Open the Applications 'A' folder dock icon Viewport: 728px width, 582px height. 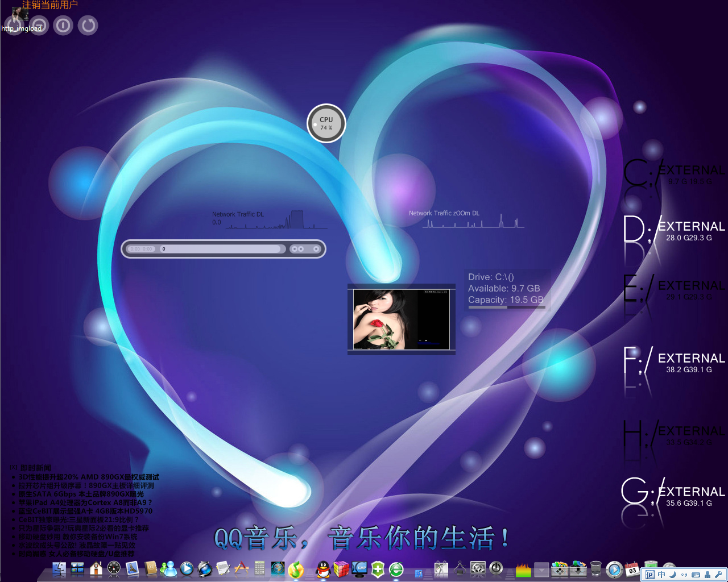[241, 569]
